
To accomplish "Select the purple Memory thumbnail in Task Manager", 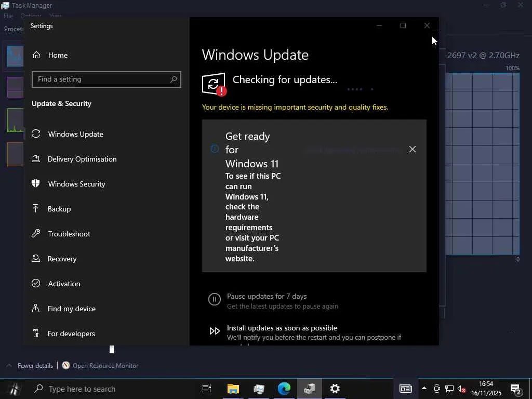I will [15, 87].
